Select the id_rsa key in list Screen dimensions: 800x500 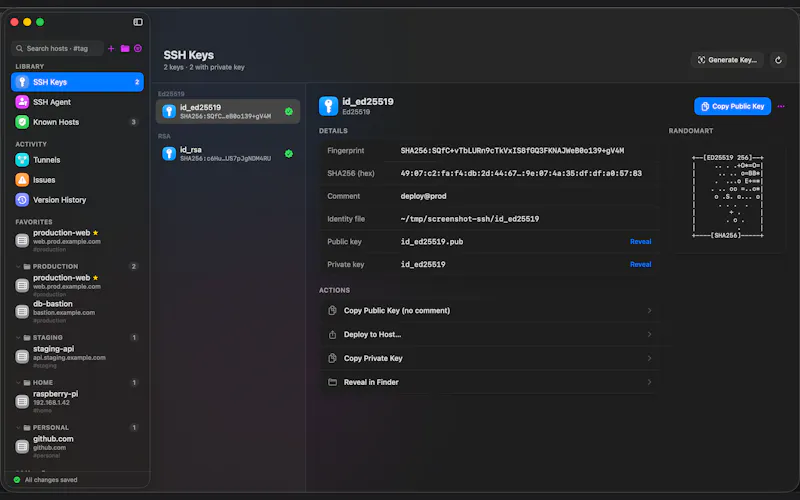(228, 154)
